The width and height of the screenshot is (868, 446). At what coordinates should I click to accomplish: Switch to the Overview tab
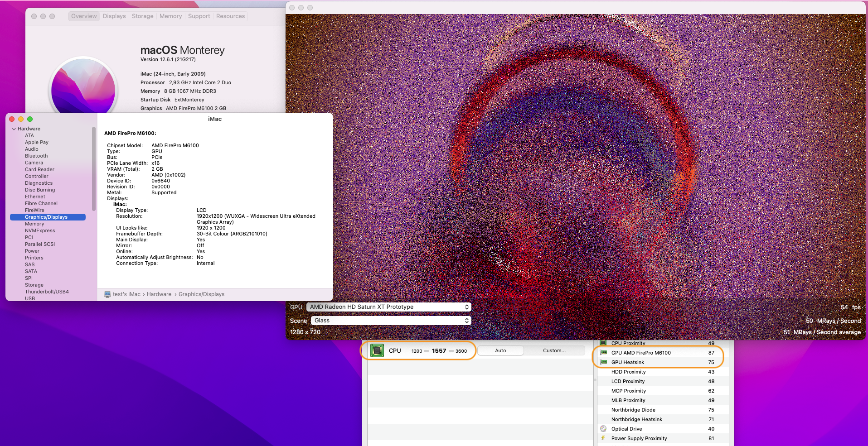pos(84,16)
